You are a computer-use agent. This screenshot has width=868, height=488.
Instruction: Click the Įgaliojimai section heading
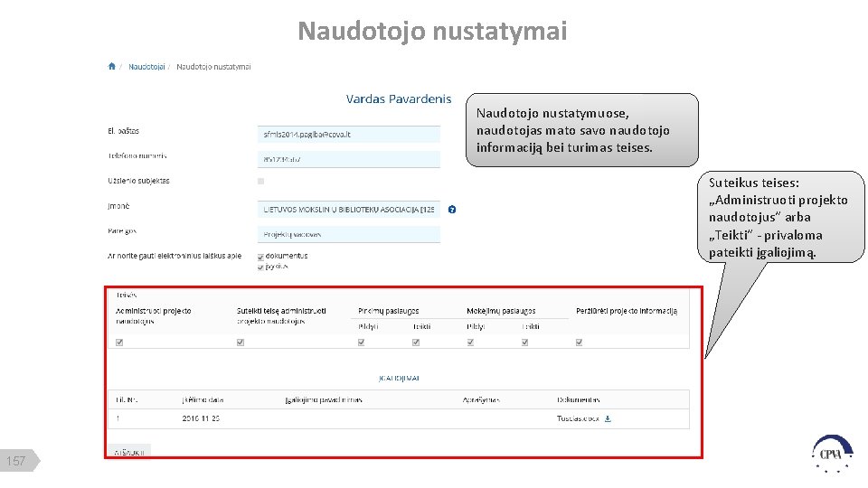coord(399,379)
